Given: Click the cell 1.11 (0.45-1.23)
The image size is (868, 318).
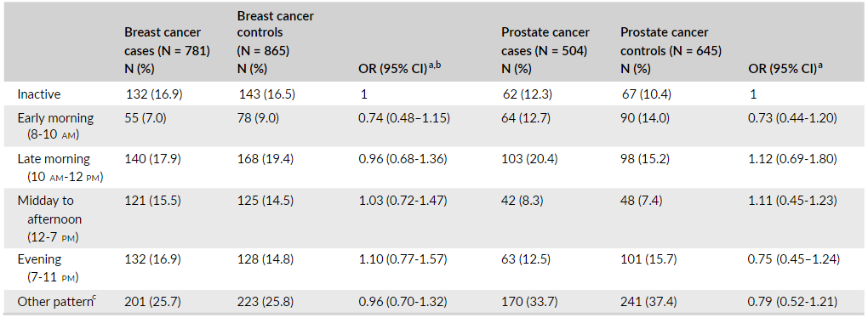Looking at the screenshot, I should (x=792, y=200).
